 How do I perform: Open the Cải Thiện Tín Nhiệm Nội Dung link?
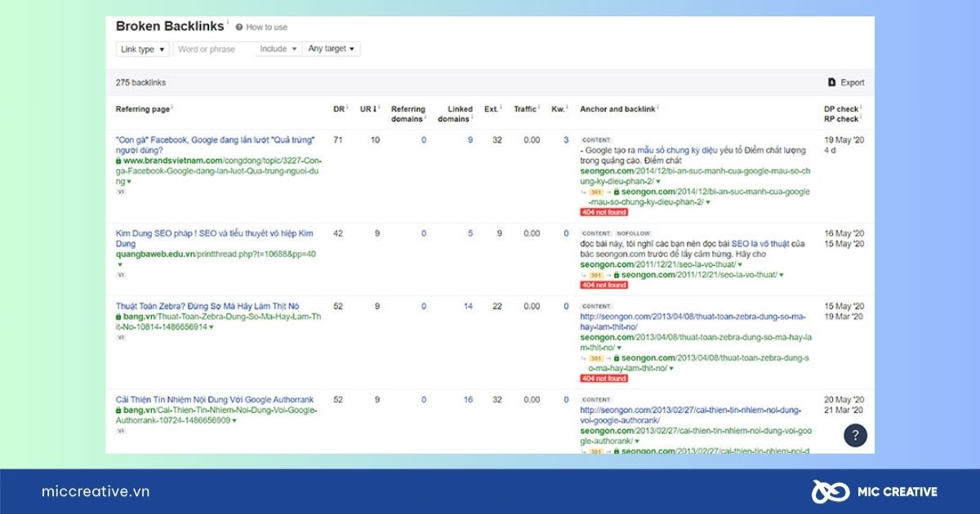tap(215, 400)
